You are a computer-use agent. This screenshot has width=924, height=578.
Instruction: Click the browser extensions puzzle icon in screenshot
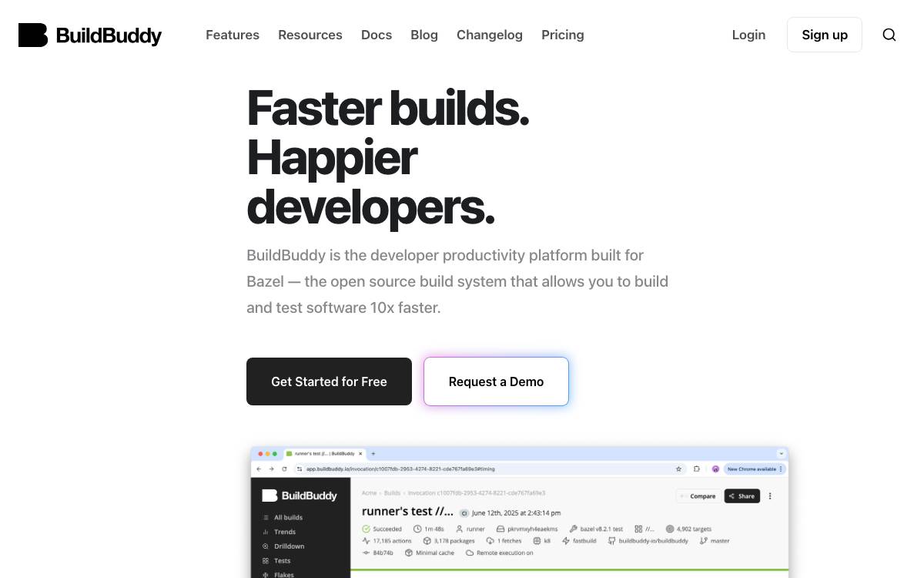[697, 469]
